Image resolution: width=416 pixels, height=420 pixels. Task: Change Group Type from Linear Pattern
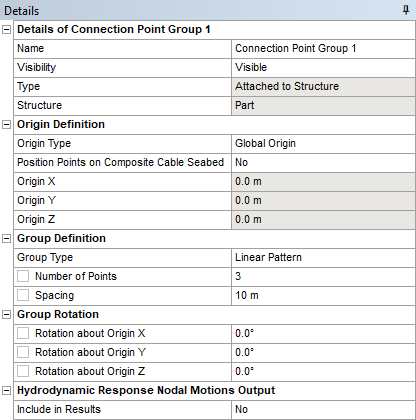[323, 258]
